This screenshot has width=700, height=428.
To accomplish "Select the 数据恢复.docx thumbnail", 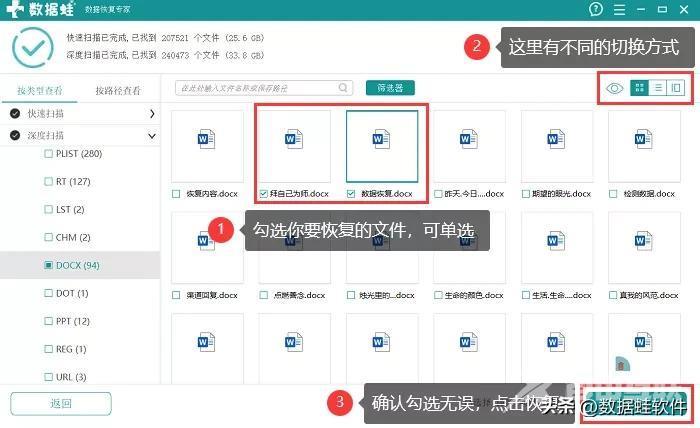I will tap(382, 146).
